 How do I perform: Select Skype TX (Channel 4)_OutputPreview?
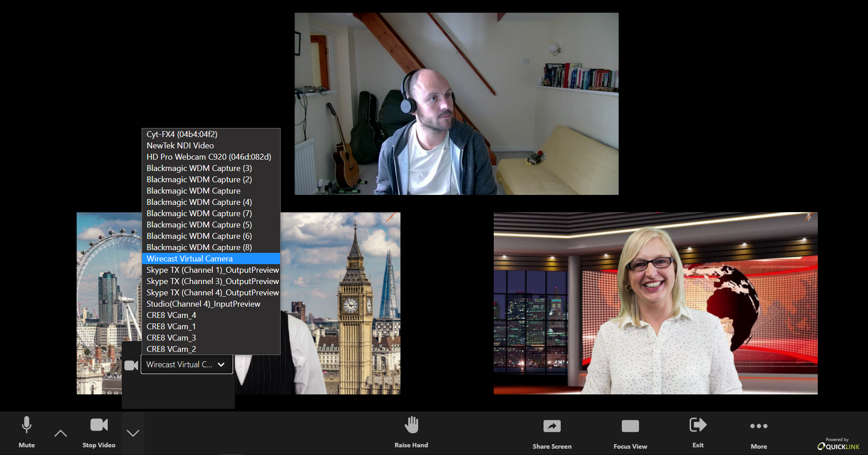211,293
